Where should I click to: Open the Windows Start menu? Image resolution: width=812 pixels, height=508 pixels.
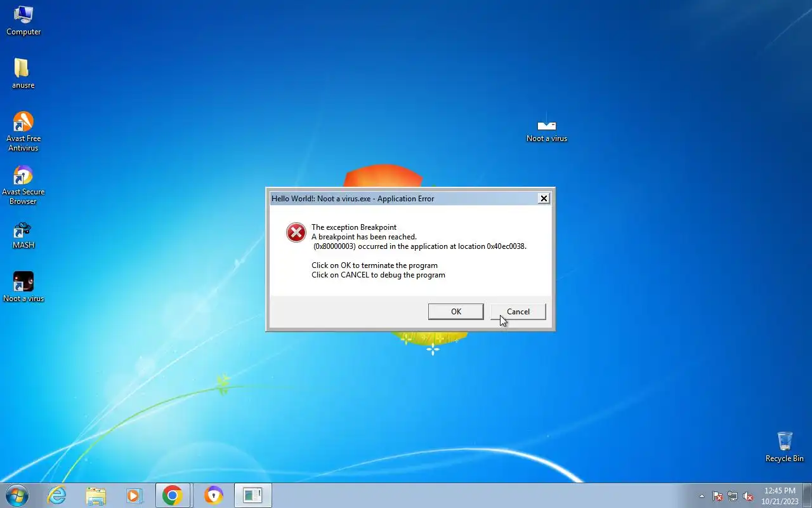point(16,495)
